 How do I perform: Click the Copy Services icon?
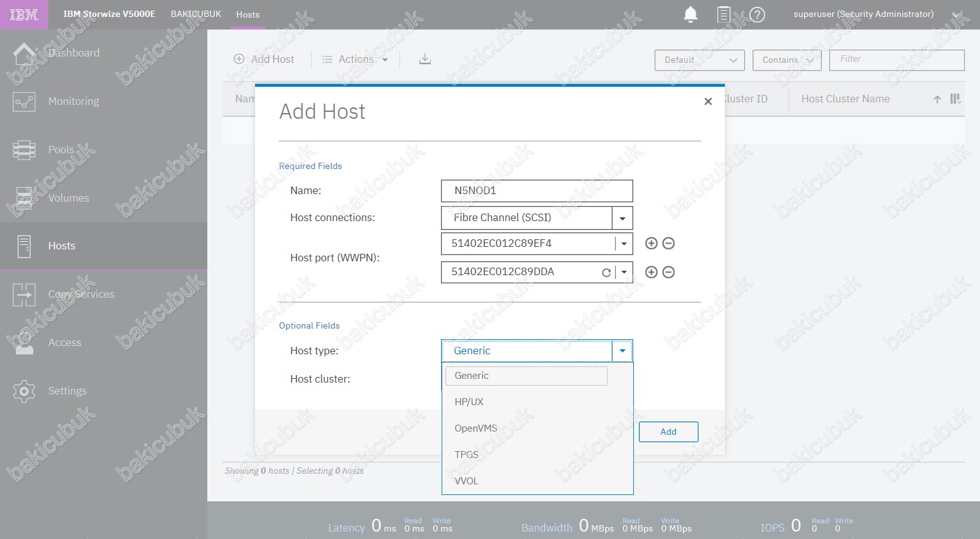24,295
